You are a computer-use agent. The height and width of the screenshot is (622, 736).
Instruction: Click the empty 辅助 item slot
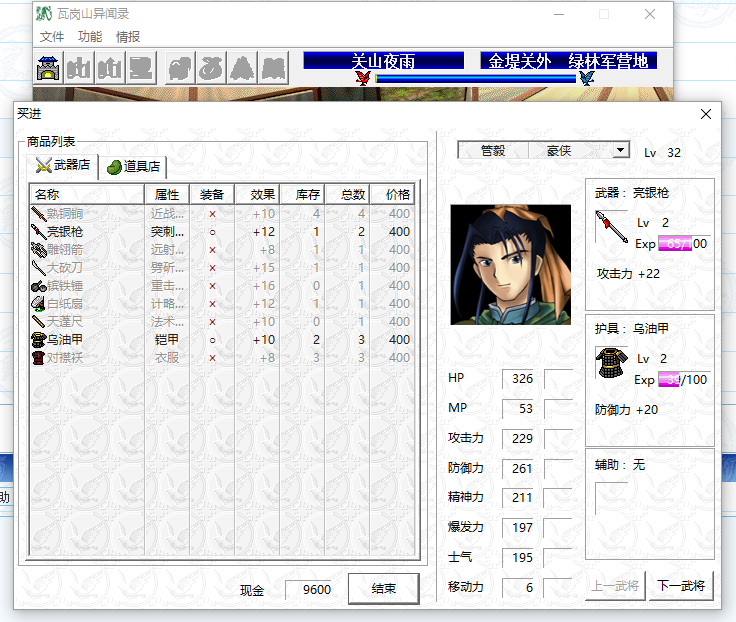point(611,499)
